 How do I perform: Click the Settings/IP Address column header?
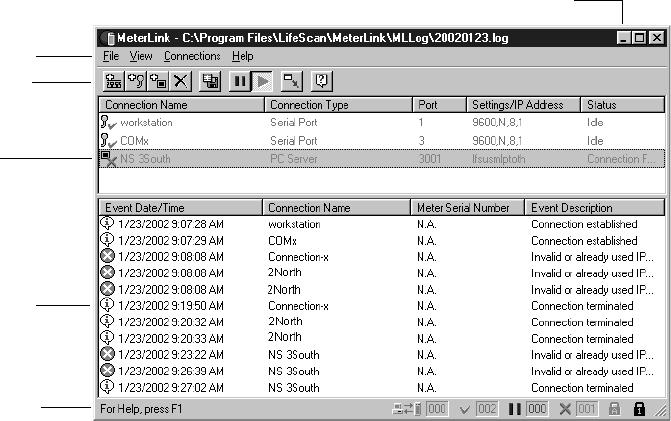point(523,105)
